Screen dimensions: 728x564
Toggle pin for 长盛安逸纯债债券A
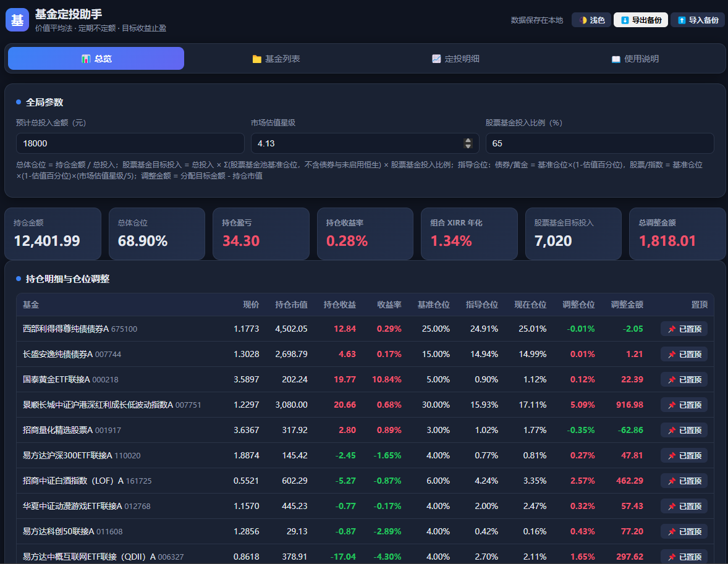684,354
